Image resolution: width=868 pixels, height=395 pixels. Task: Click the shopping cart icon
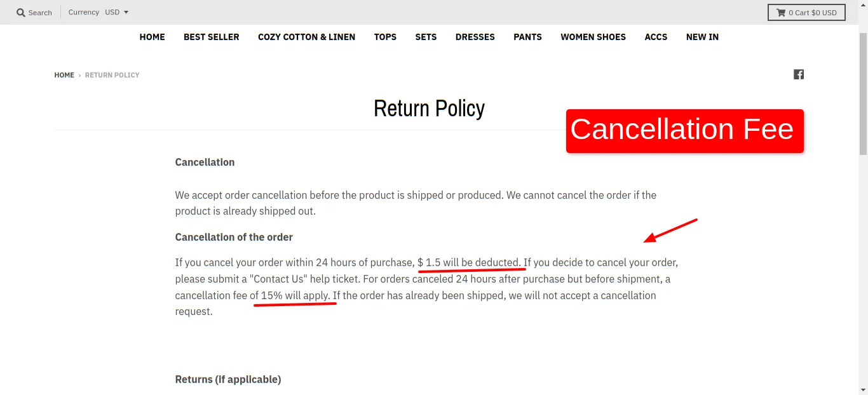781,12
